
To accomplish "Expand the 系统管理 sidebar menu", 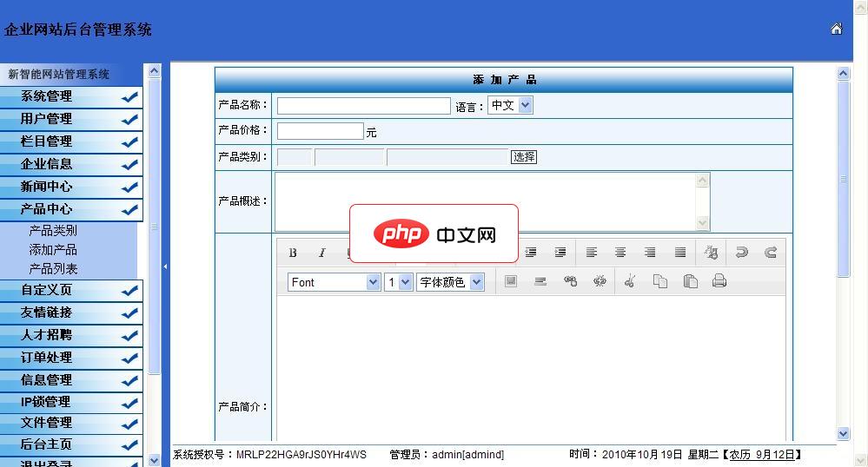I will [x=71, y=96].
